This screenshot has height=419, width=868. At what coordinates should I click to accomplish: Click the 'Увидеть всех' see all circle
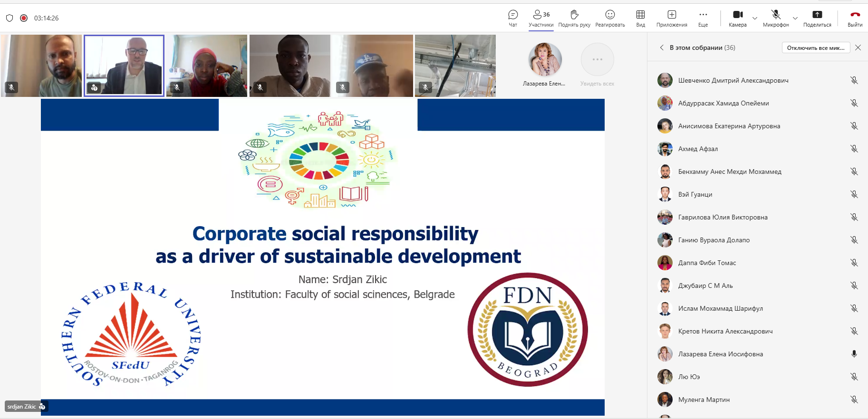click(x=597, y=60)
